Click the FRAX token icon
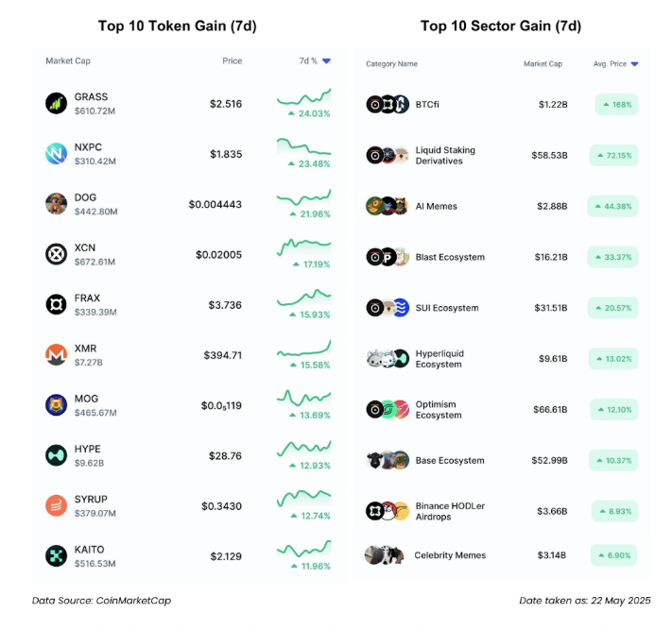 (56, 304)
